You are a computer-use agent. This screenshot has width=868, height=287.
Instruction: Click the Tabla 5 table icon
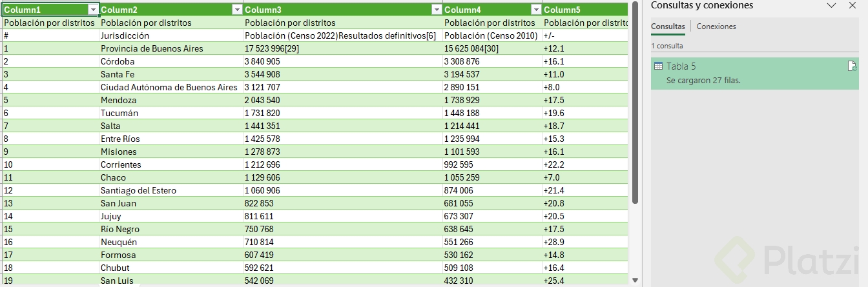[x=658, y=66]
